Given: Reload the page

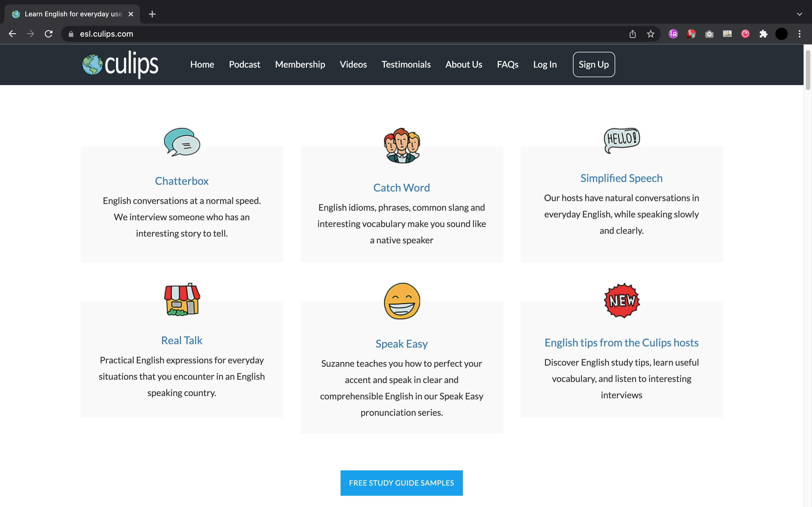Looking at the screenshot, I should pos(49,34).
